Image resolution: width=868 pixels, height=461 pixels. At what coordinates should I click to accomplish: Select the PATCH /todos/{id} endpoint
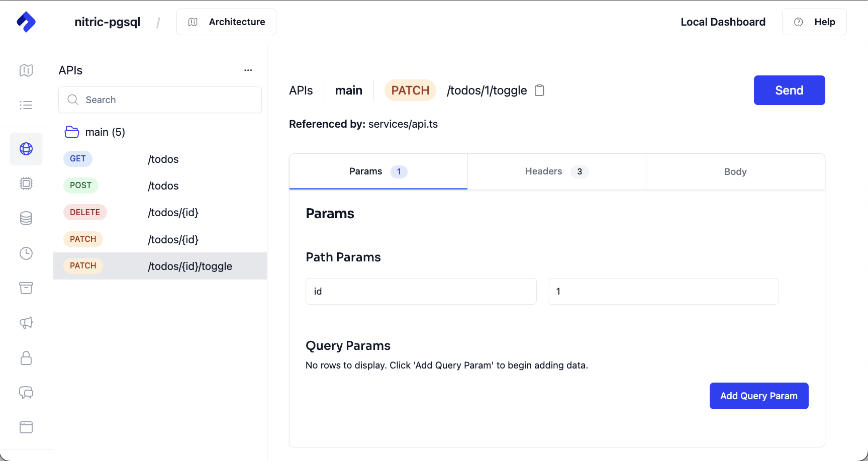(x=160, y=239)
